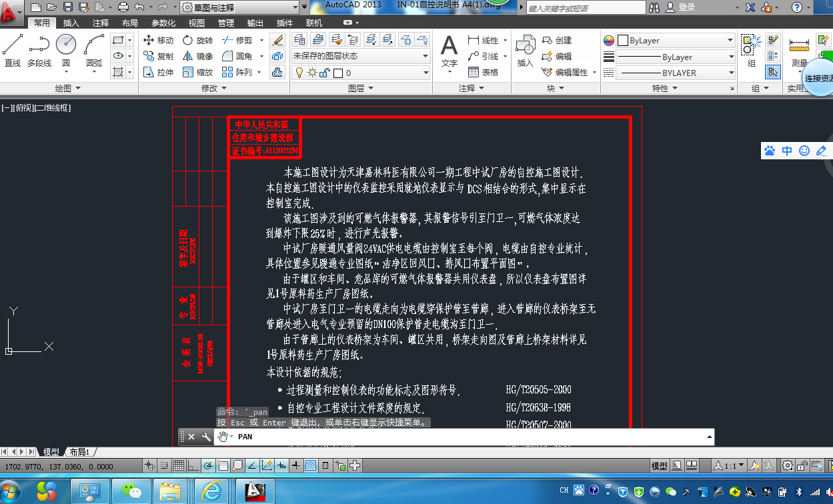This screenshot has height=504, width=833.
Task: Select the Polyline (多段线) tool
Action: click(39, 51)
